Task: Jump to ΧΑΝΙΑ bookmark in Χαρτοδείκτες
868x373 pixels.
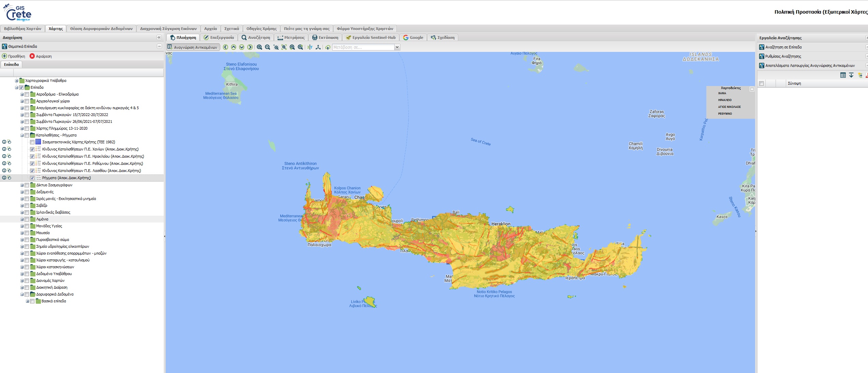Action: pyautogui.click(x=722, y=93)
